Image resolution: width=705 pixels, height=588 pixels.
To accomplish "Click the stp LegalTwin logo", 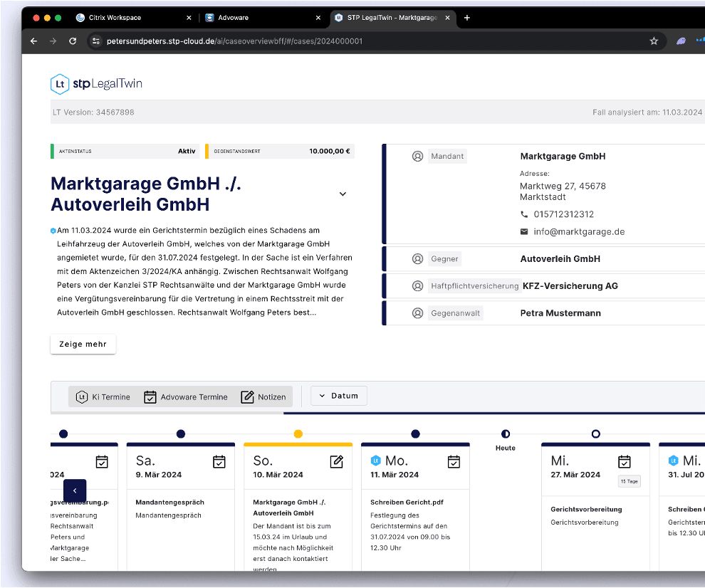I will point(96,83).
